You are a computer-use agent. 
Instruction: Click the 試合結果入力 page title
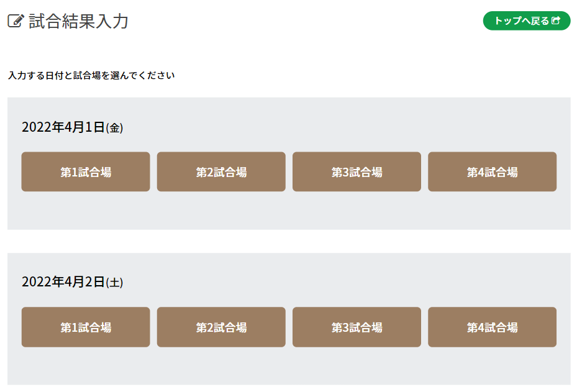pos(78,21)
